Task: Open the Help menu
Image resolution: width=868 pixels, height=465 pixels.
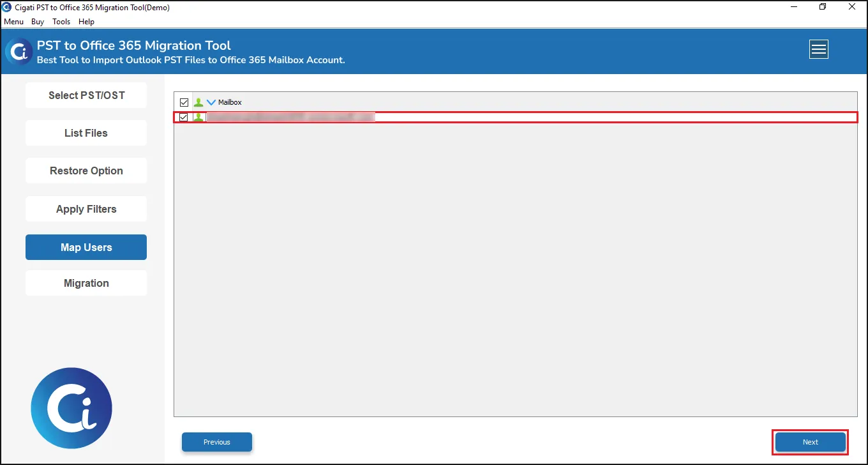Action: pos(86,22)
